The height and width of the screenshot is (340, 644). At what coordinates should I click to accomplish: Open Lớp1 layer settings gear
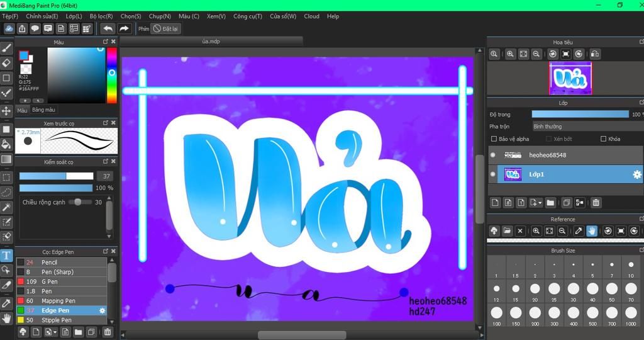point(636,174)
